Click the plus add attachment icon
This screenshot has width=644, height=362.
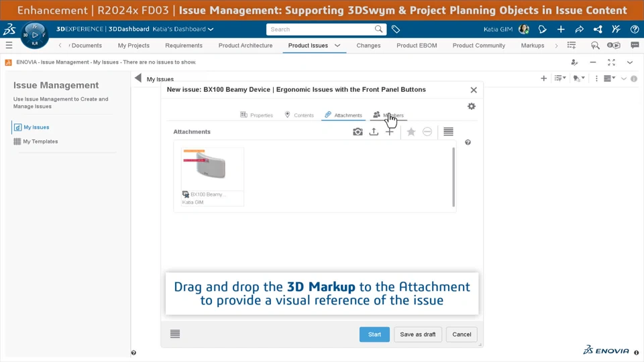[390, 132]
